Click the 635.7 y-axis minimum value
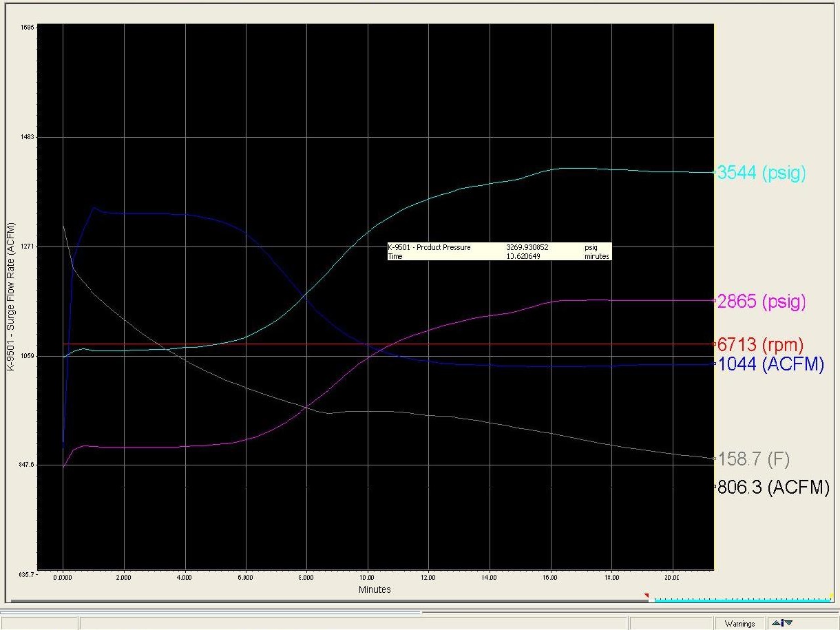The height and width of the screenshot is (630, 840). 28,573
